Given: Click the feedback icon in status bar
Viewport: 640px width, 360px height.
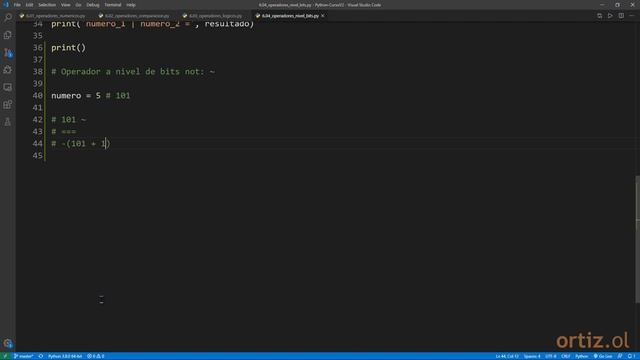Looking at the screenshot, I should [620, 356].
